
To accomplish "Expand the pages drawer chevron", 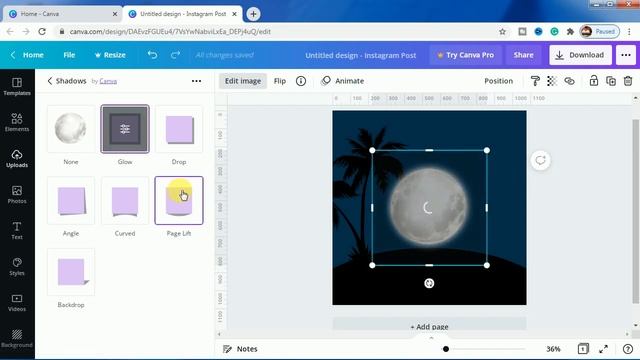I will pos(431,338).
